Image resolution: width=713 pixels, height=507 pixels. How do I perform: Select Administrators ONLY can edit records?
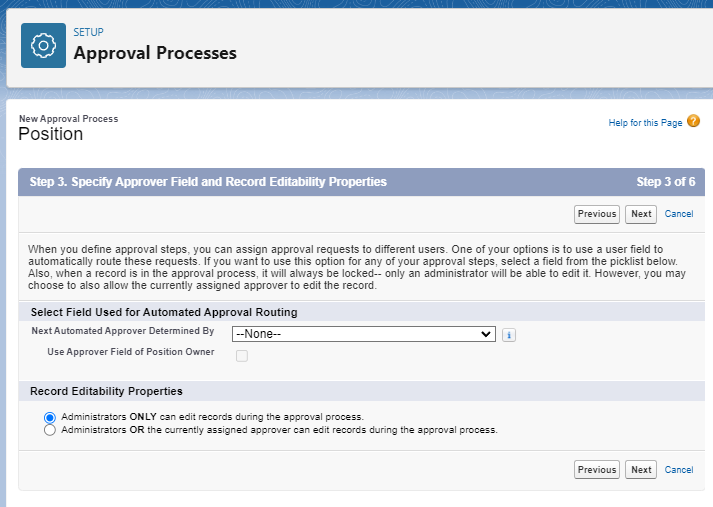point(50,417)
